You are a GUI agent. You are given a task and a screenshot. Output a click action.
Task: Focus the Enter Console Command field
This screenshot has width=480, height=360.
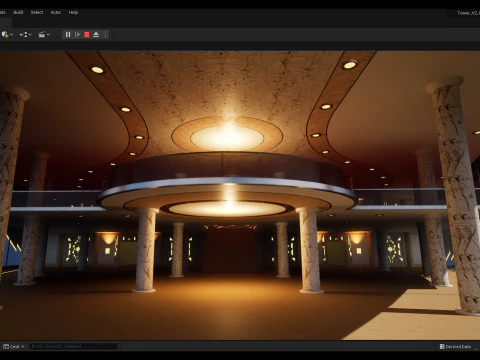(73, 346)
